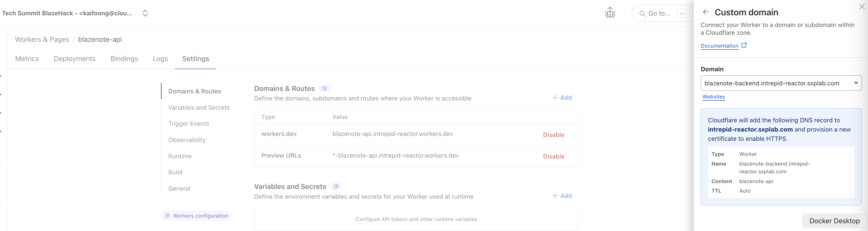The image size is (868, 231).
Task: Close the Custom domain side panel
Action: click(862, 6)
